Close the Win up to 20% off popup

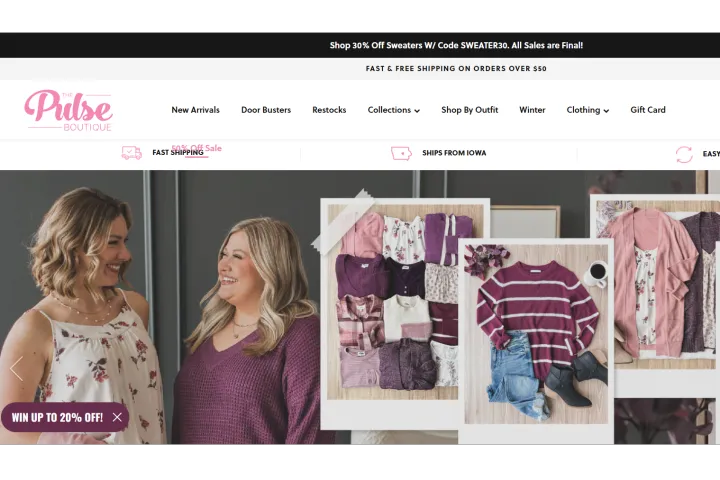click(118, 417)
